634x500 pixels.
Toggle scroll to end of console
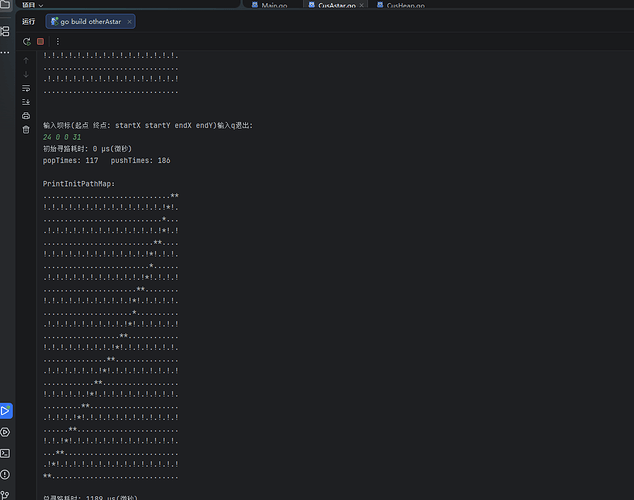click(26, 102)
